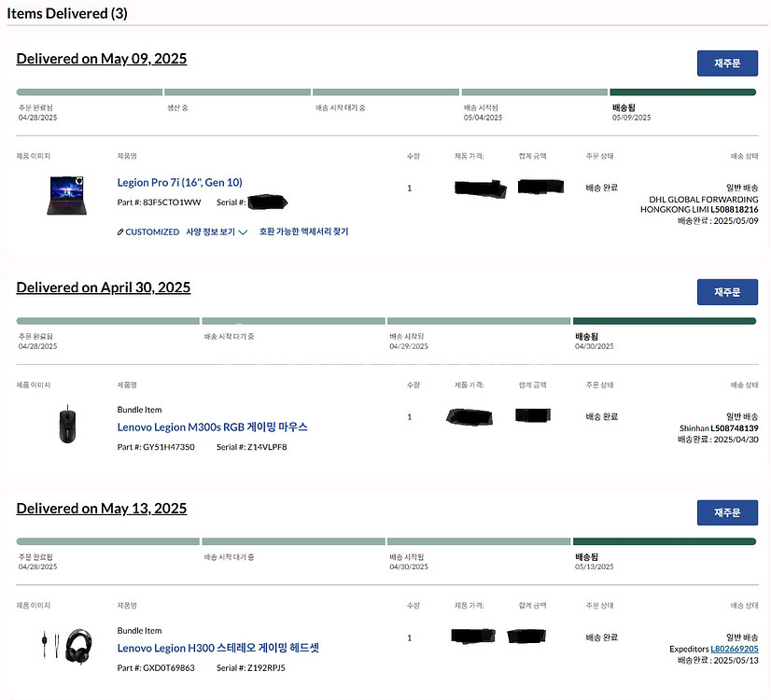Click delivered progress segment dated 05/13/2025
The height and width of the screenshot is (700, 771).
tap(665, 541)
